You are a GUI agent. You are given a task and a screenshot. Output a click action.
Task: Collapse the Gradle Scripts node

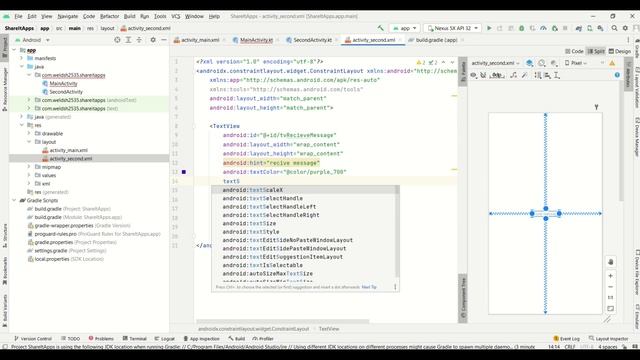[14, 200]
